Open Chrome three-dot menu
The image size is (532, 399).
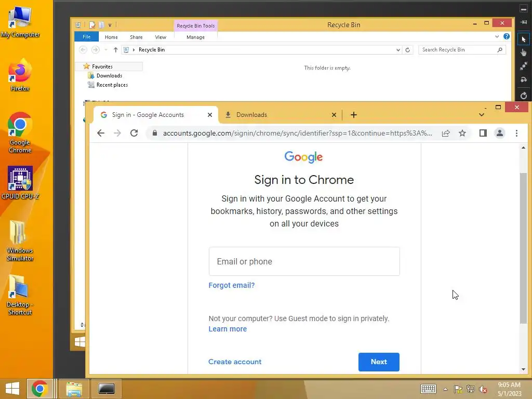coord(516,134)
